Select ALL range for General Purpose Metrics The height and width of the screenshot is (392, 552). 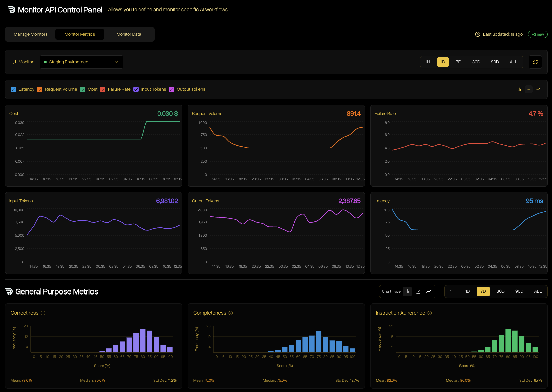click(x=538, y=291)
